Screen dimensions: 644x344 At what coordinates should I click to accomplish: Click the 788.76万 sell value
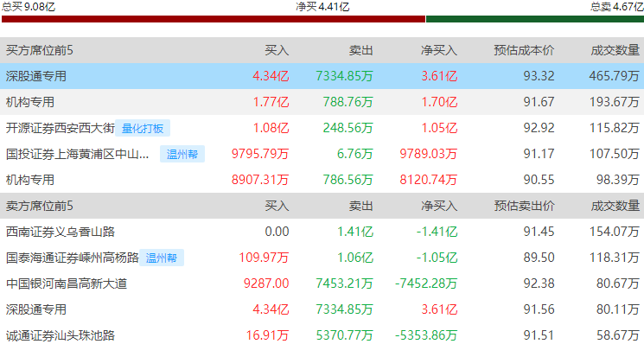(348, 102)
